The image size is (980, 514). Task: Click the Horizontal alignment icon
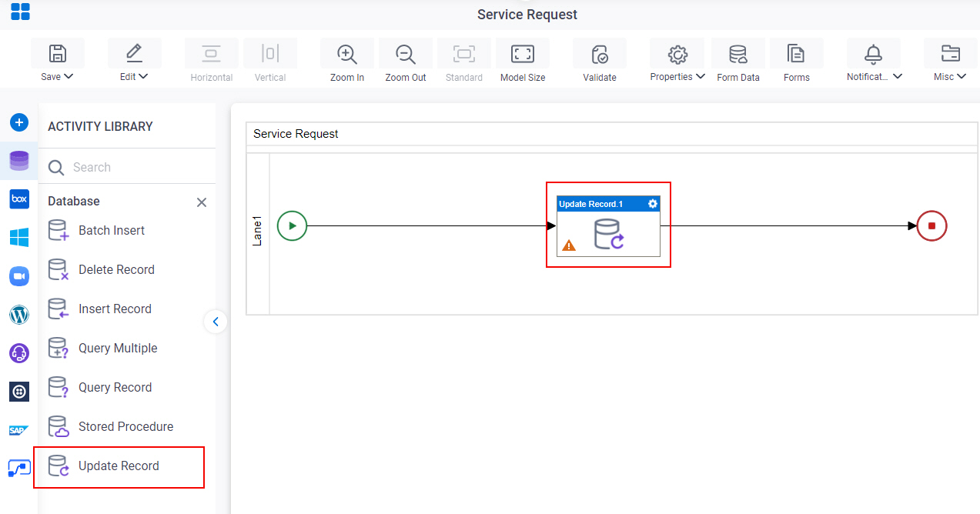212,53
